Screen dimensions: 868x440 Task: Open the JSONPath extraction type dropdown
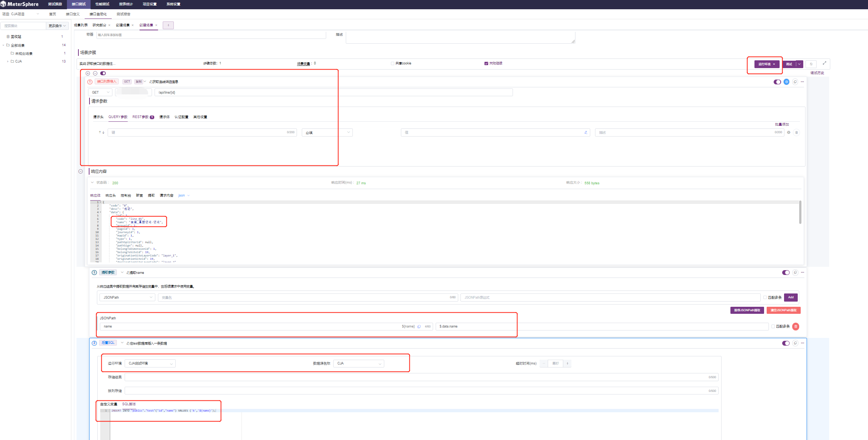pyautogui.click(x=127, y=297)
